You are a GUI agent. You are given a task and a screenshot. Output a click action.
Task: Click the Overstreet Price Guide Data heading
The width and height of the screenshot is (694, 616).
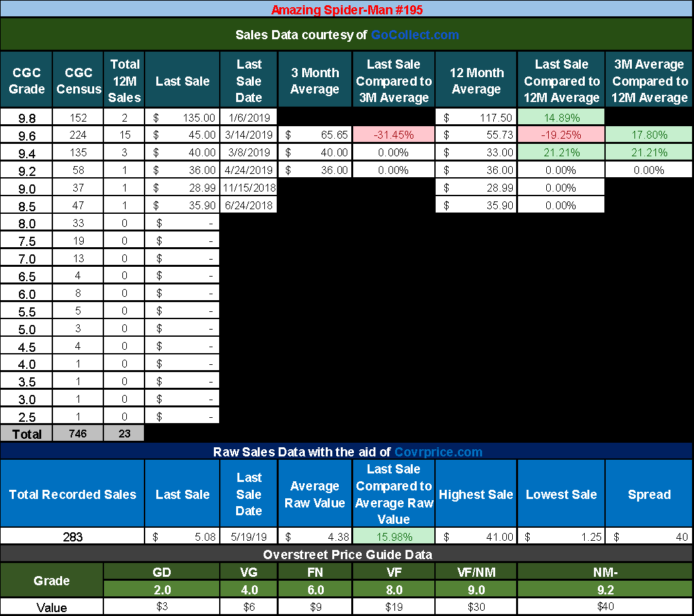click(x=347, y=554)
